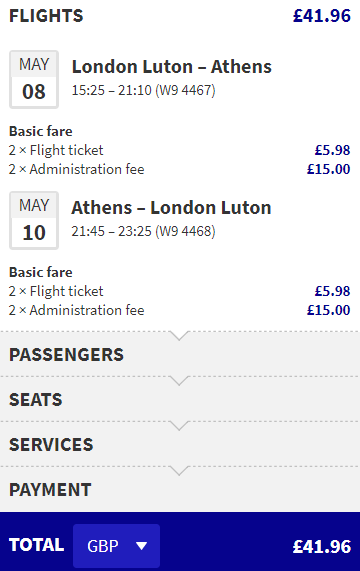Expand the PASSENGERS section
The image size is (360, 571).
tap(180, 354)
